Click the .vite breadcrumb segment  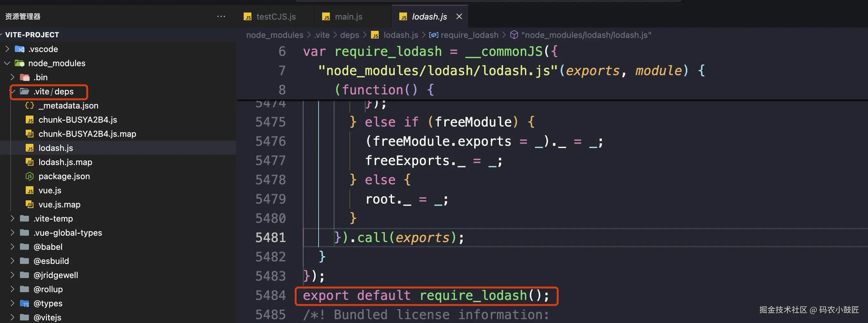[322, 35]
